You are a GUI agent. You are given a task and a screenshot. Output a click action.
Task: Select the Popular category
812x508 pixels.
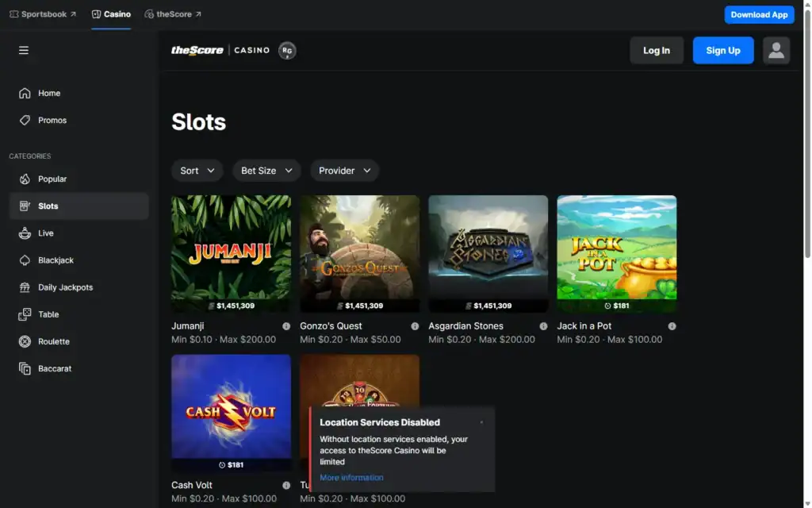click(79, 179)
